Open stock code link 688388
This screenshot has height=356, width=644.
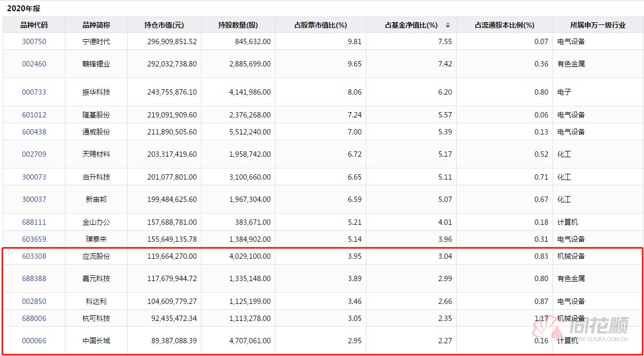click(34, 278)
